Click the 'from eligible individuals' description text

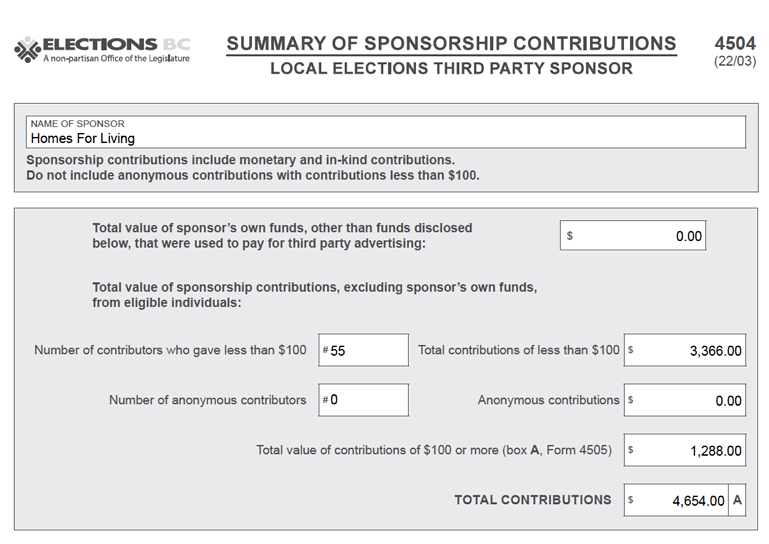tap(166, 303)
